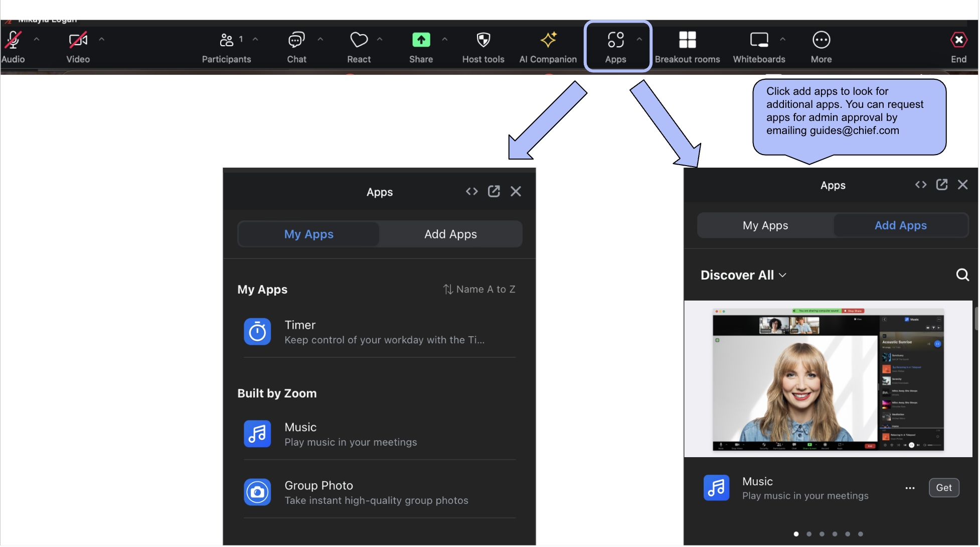The height and width of the screenshot is (547, 980).
Task: Expand the Discover All dropdown
Action: pyautogui.click(x=743, y=275)
